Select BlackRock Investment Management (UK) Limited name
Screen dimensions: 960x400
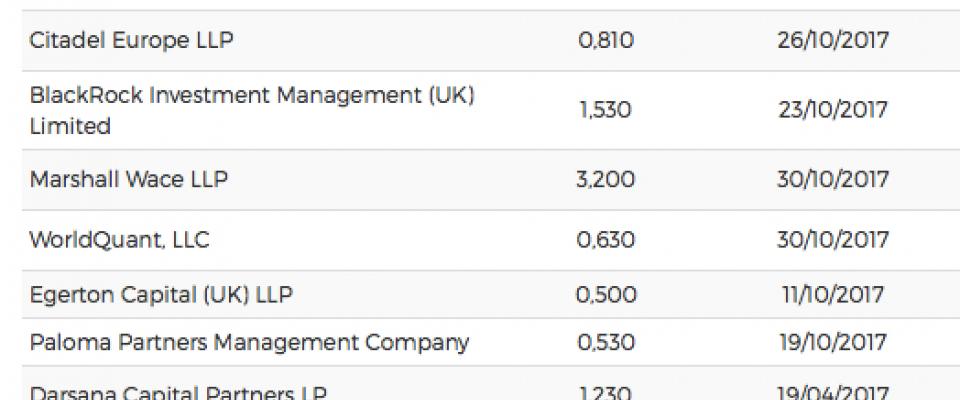pos(252,110)
